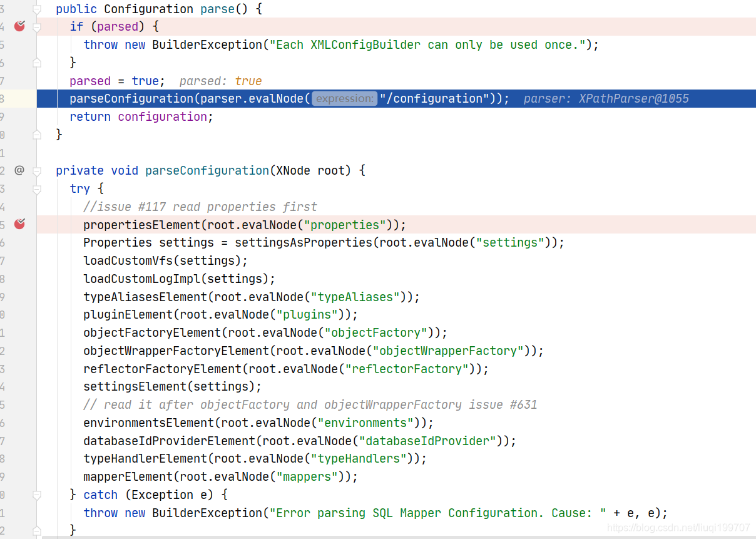Click 'databaseIdProviderElement' method call
Image resolution: width=756 pixels, height=539 pixels.
(x=169, y=441)
